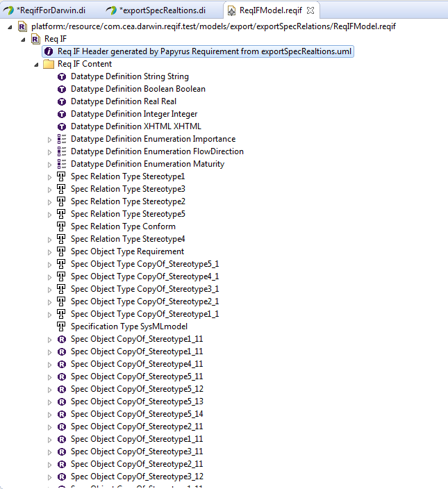
Task: Click the Enumeration Maturity list icon
Action: click(62, 164)
